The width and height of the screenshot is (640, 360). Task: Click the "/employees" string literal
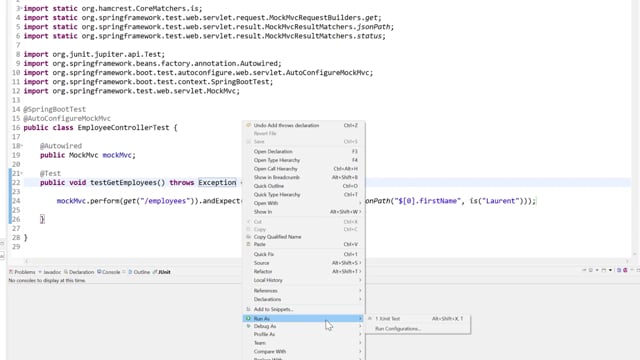166,201
